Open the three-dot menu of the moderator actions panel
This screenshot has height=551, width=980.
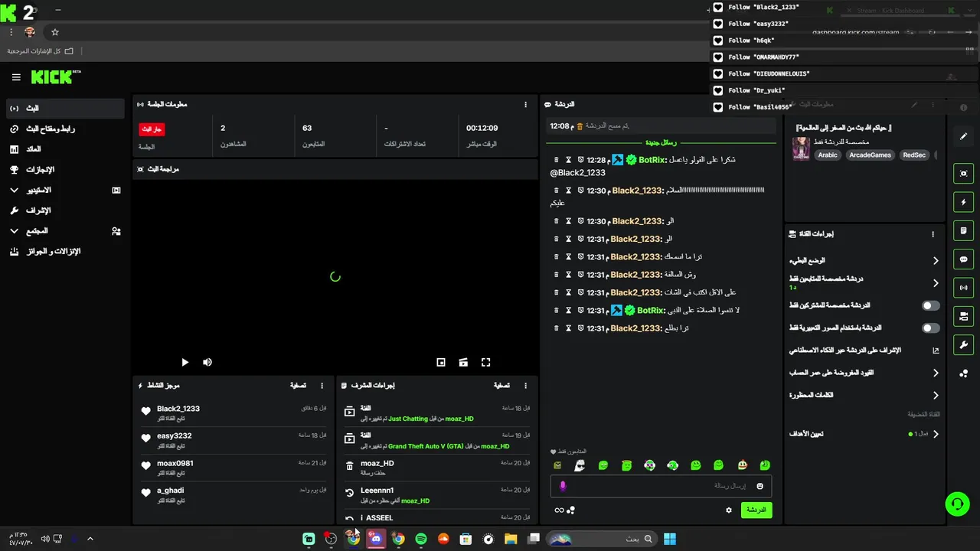pos(525,386)
